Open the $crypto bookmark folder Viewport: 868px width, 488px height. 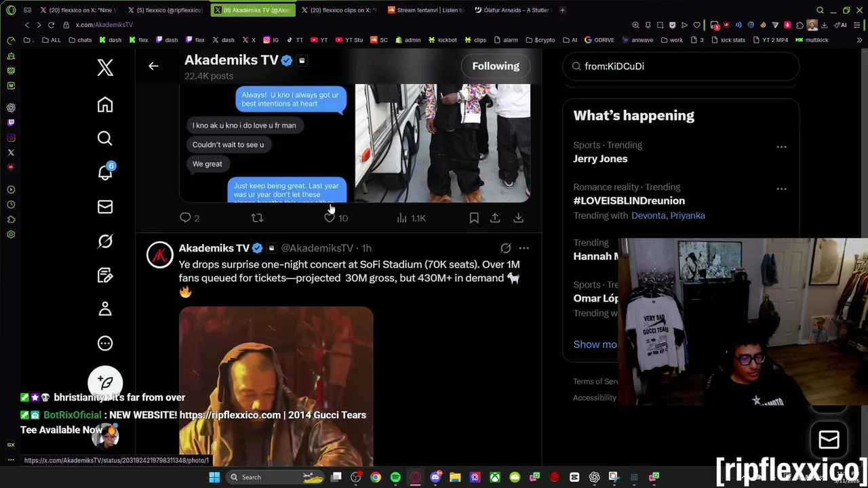(x=540, y=40)
